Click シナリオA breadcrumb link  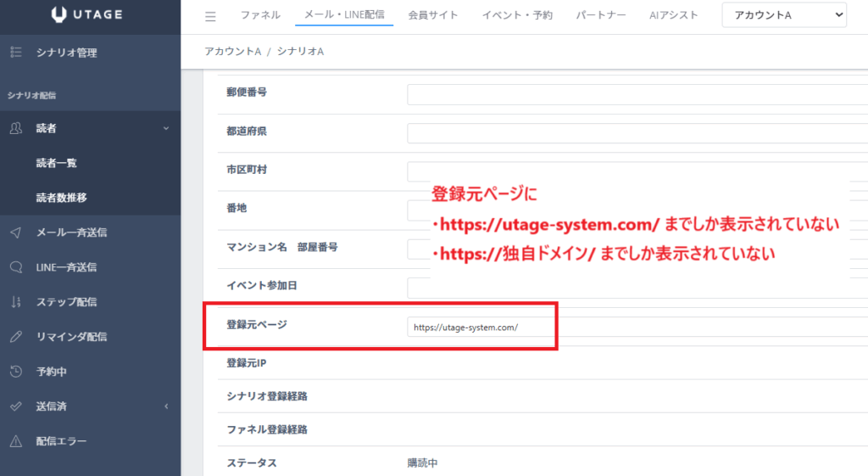[x=301, y=52]
